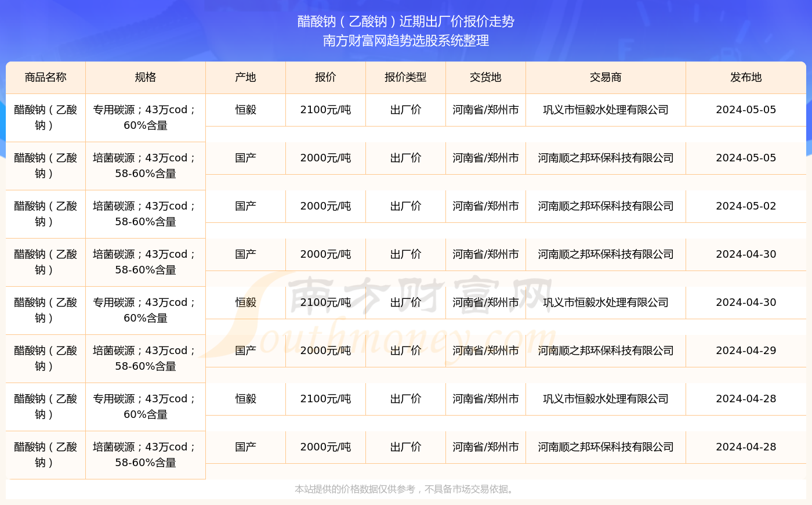Screen dimensions: 812x505
Task: Click 国产 origin in the 2024-05-02 row
Action: [x=246, y=206]
